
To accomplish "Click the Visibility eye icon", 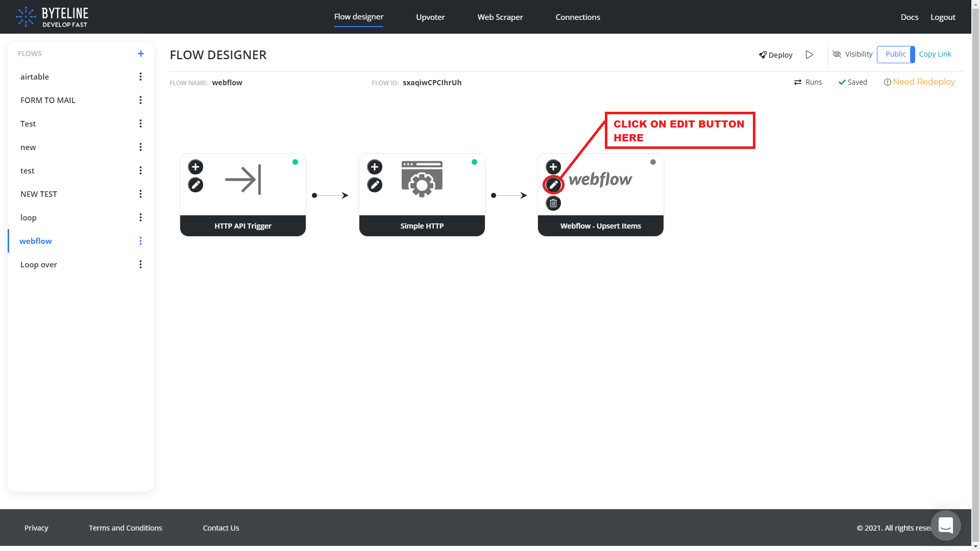I will tap(837, 54).
